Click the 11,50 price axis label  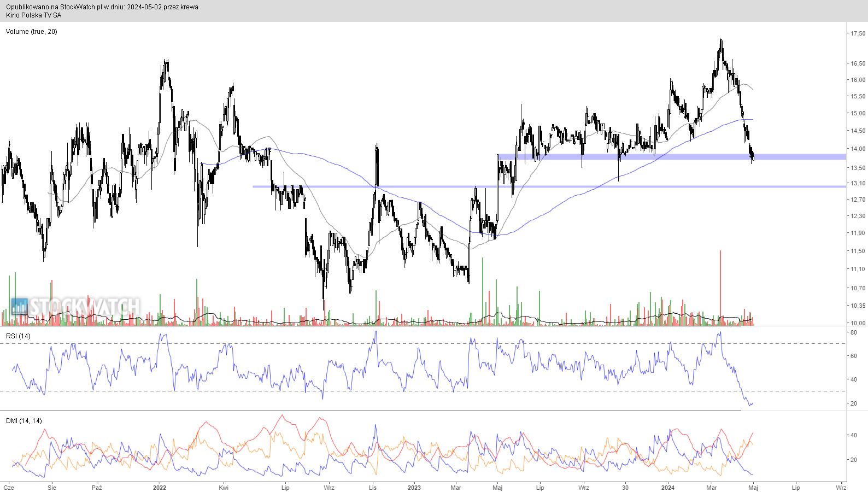tap(858, 251)
